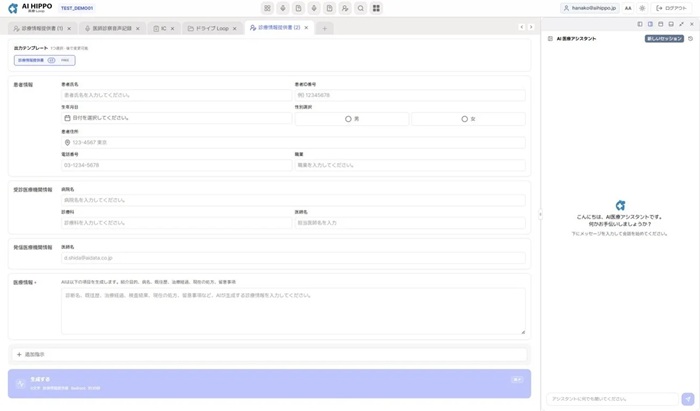Add a new tab with plus button
The height and width of the screenshot is (411, 700).
tap(325, 29)
